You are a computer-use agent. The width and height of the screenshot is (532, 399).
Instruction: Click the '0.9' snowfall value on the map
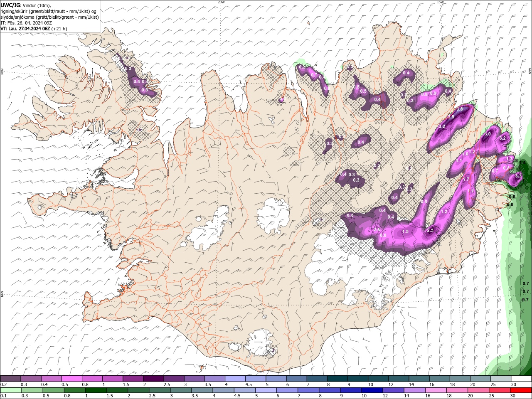433,93
